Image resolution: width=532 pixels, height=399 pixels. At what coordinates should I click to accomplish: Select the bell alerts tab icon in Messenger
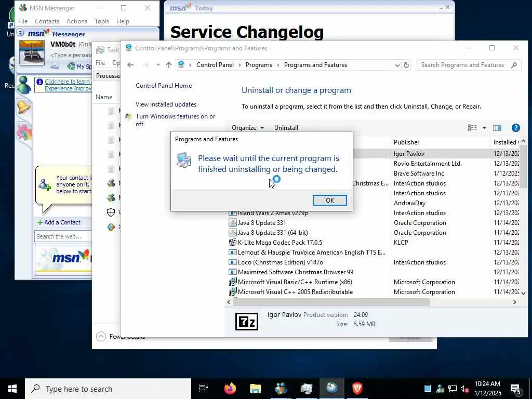pos(23,108)
